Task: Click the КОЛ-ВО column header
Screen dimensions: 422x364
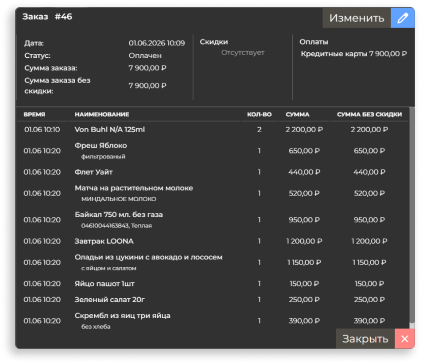Action: click(259, 114)
